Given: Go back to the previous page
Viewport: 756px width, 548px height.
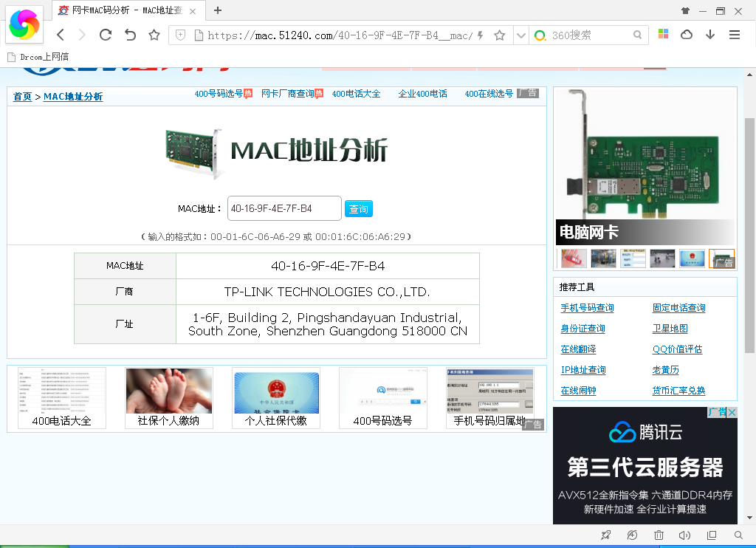Looking at the screenshot, I should [x=61, y=35].
